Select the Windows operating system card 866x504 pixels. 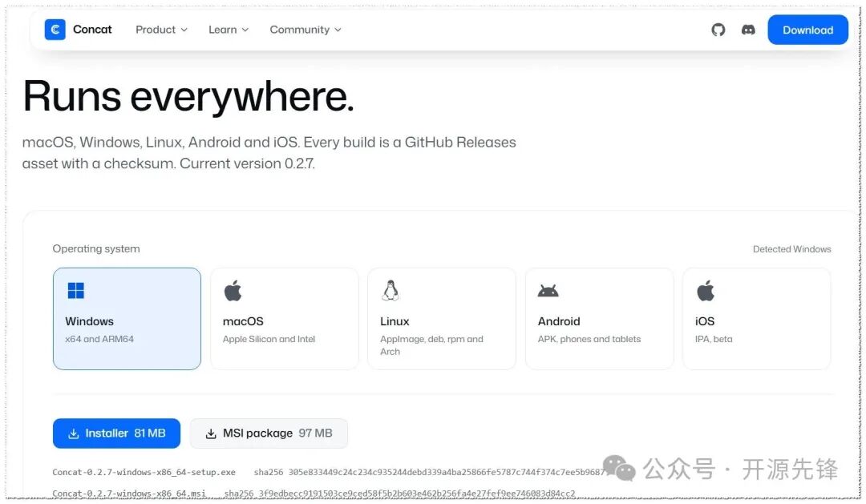point(127,319)
